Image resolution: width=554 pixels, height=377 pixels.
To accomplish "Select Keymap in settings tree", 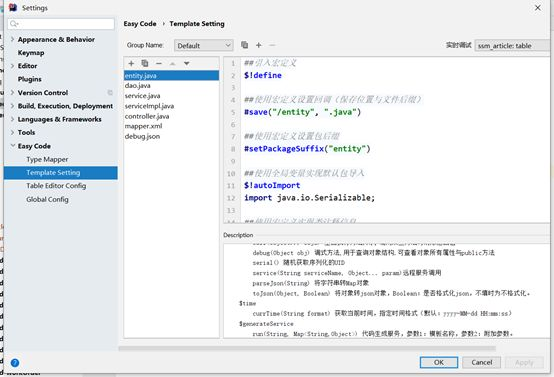I will pos(31,53).
